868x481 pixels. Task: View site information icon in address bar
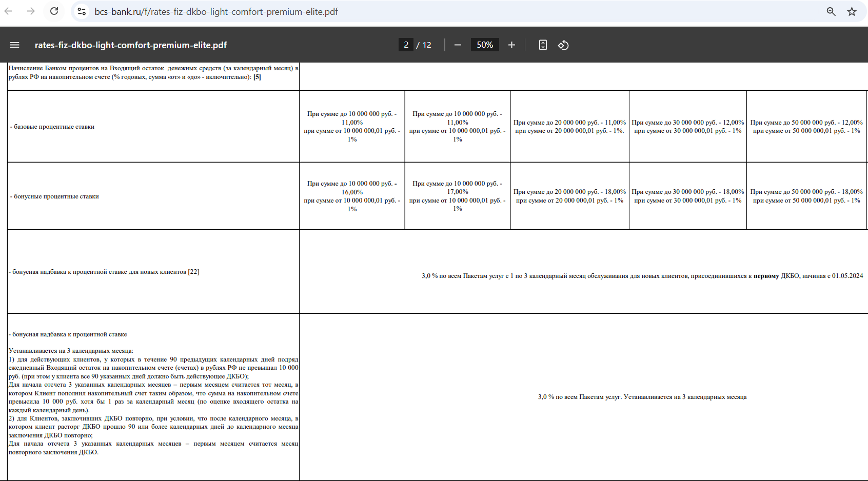click(82, 11)
